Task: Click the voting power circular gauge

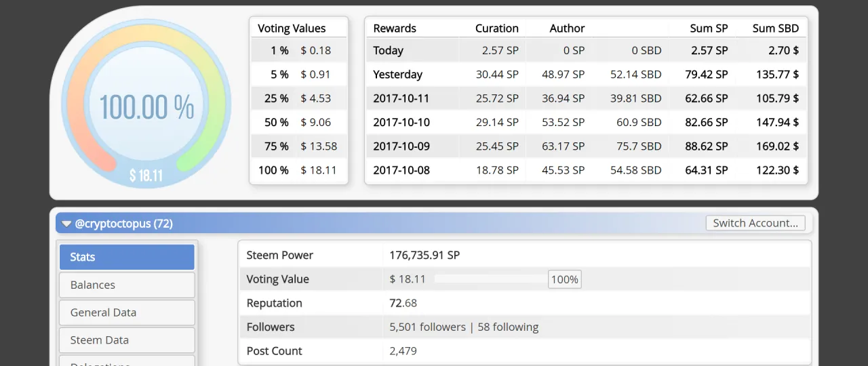Action: 146,104
